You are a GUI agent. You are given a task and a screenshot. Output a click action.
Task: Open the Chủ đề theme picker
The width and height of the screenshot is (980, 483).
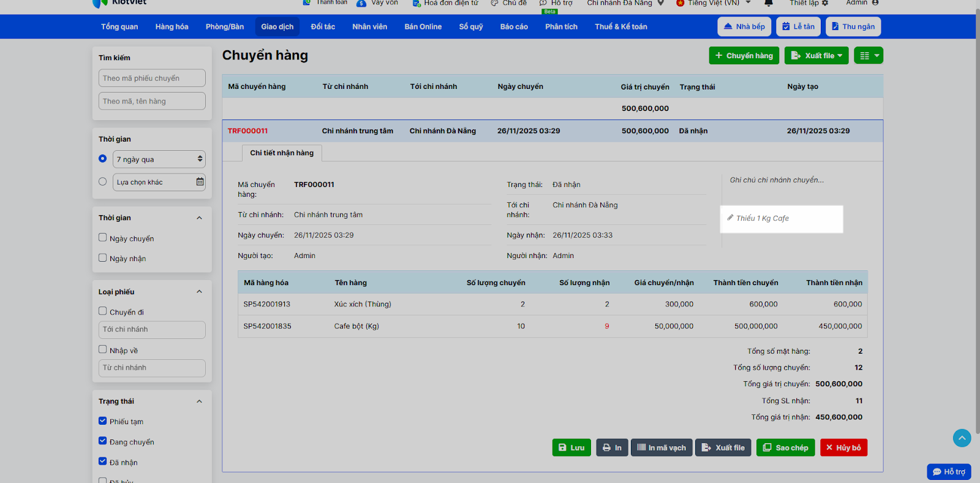point(508,3)
